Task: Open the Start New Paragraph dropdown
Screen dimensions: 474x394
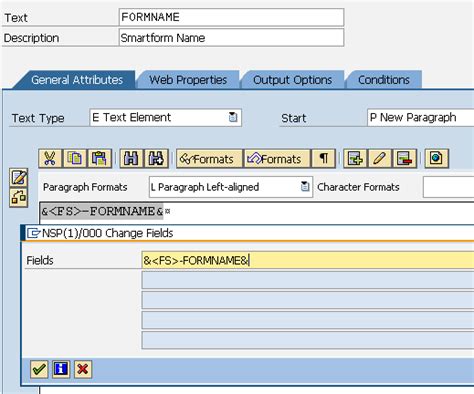Action: [421, 117]
